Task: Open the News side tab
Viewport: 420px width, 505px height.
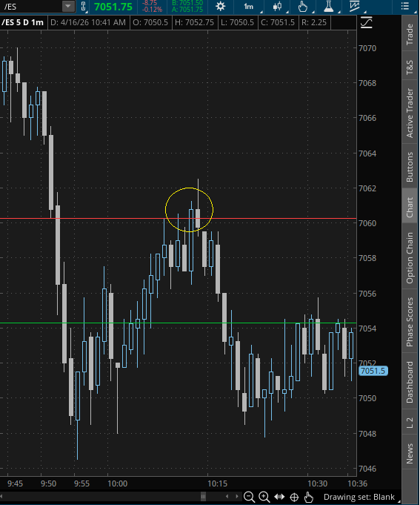Action: [x=410, y=454]
